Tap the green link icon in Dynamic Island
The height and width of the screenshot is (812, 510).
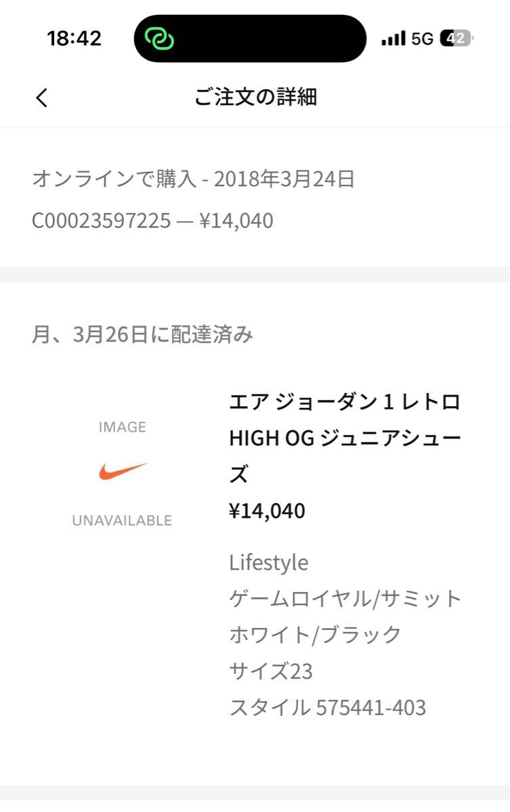[159, 39]
